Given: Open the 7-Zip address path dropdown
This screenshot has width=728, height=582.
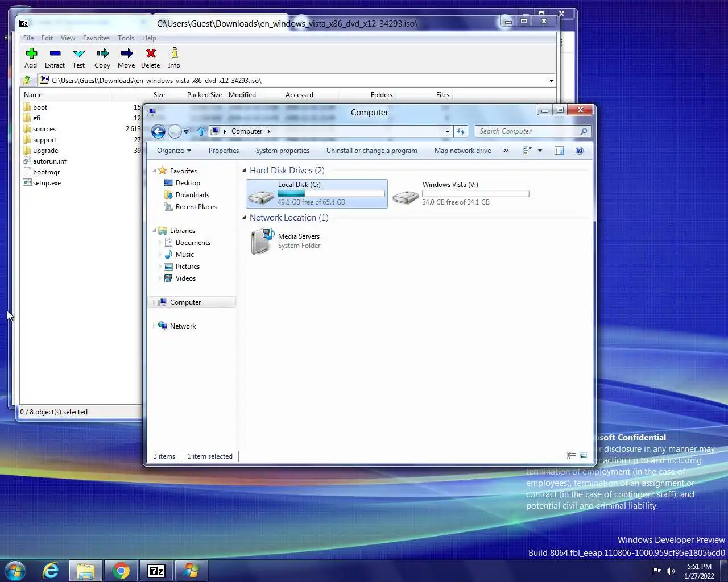Looking at the screenshot, I should pos(551,81).
